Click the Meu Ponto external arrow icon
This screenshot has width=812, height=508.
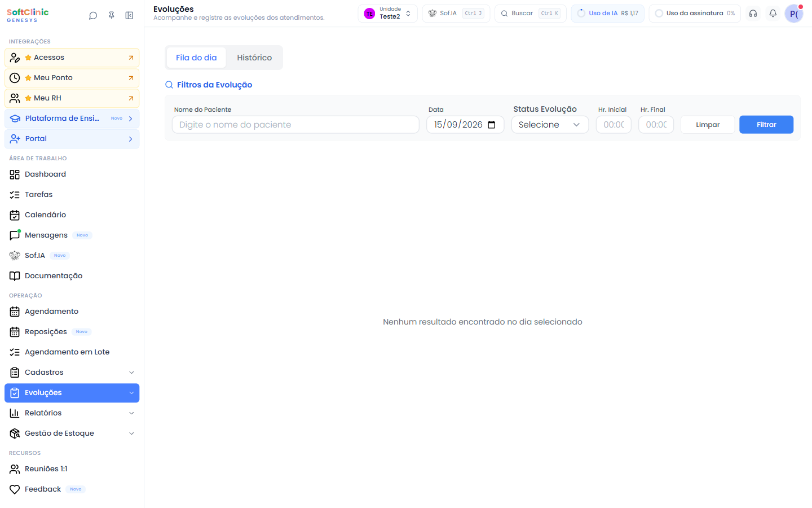[131, 78]
